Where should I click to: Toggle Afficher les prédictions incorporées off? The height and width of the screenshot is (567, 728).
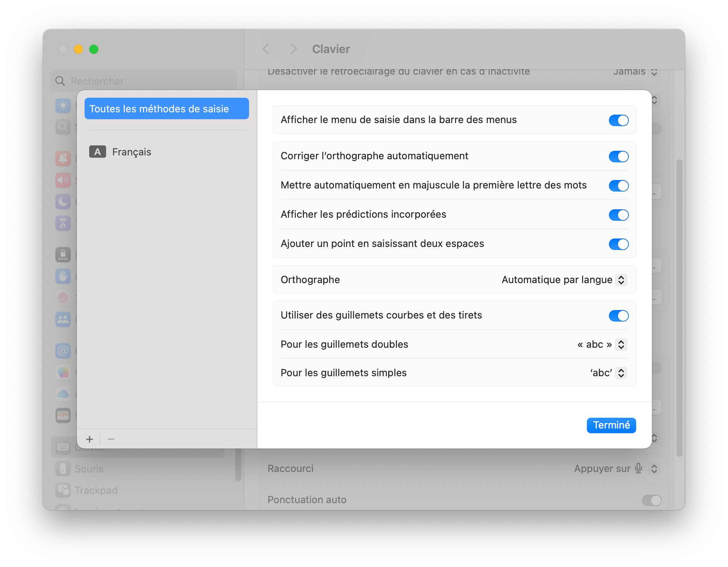pyautogui.click(x=618, y=215)
